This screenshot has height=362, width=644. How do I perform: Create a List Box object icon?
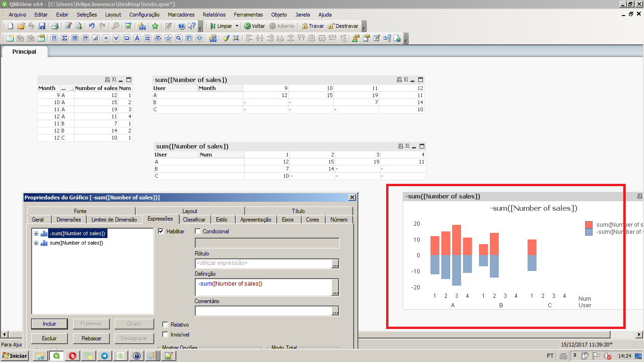(54, 38)
